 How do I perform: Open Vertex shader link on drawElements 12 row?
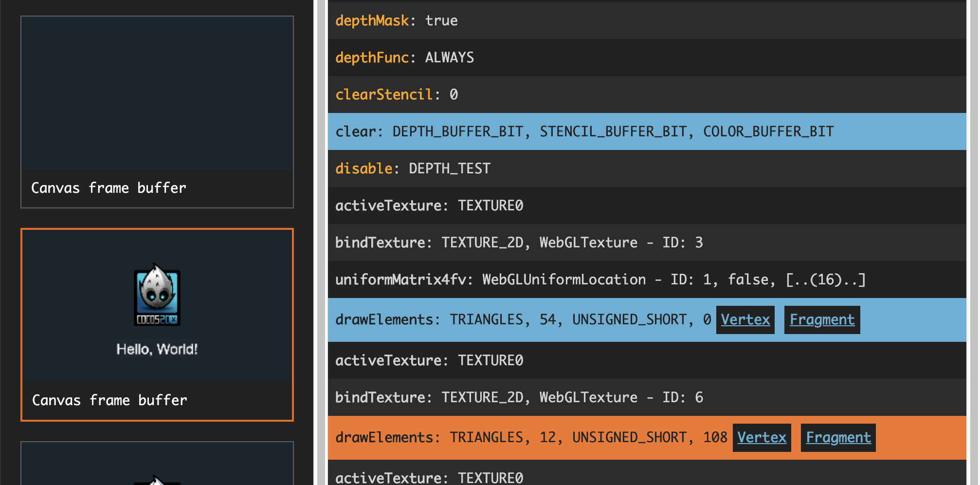tap(762, 438)
